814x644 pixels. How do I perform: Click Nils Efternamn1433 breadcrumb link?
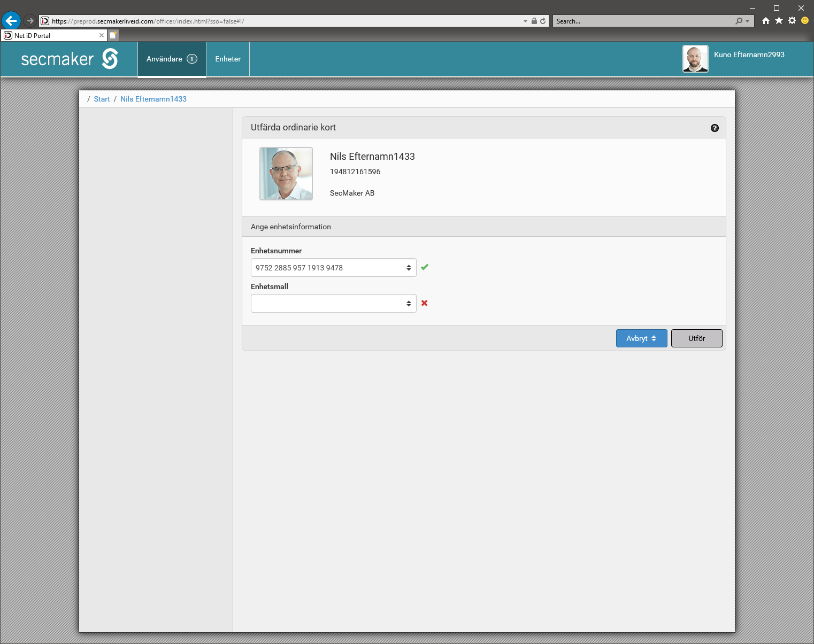(153, 99)
